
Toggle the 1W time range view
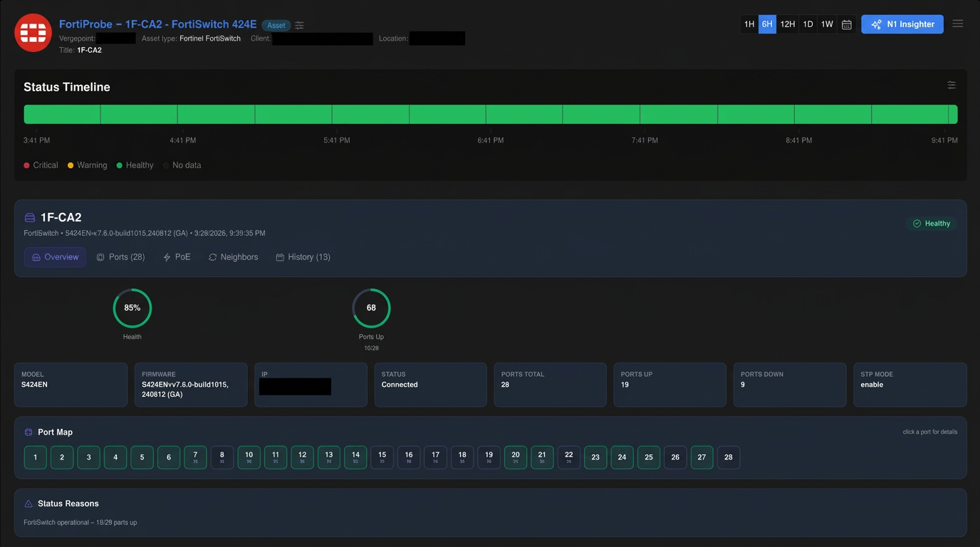827,24
